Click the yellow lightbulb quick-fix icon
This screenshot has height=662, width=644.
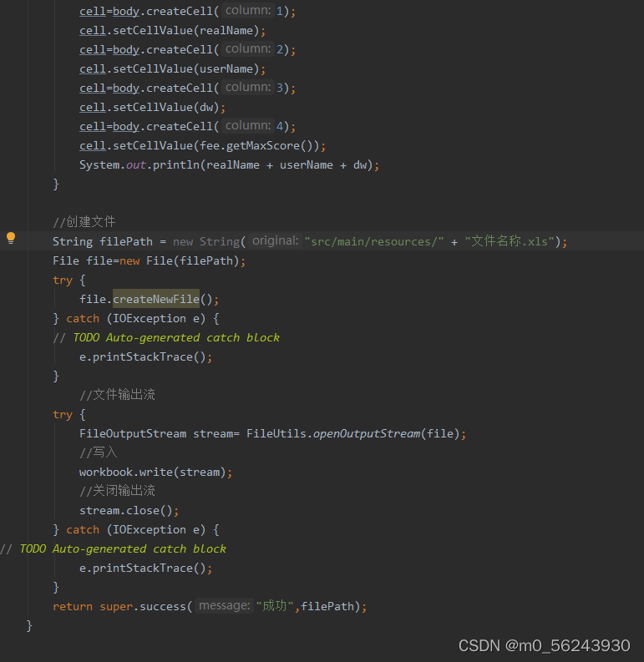coord(11,238)
